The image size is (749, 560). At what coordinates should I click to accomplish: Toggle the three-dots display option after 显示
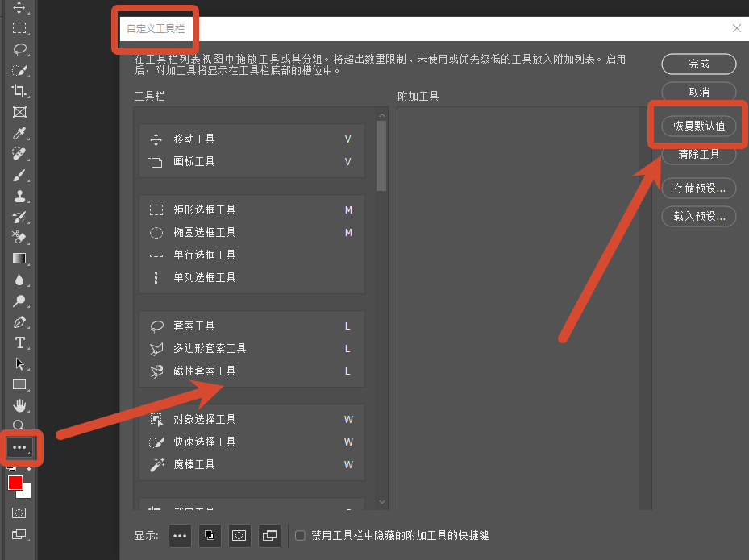180,536
